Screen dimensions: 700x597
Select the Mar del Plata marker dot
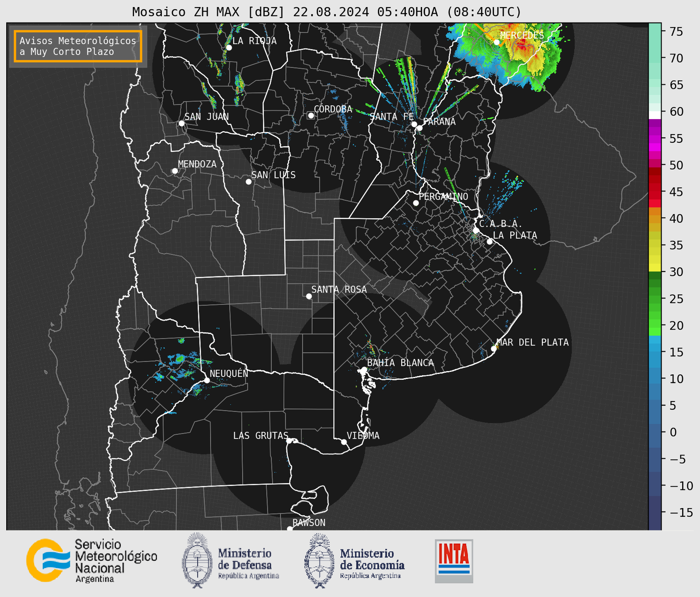point(494,349)
